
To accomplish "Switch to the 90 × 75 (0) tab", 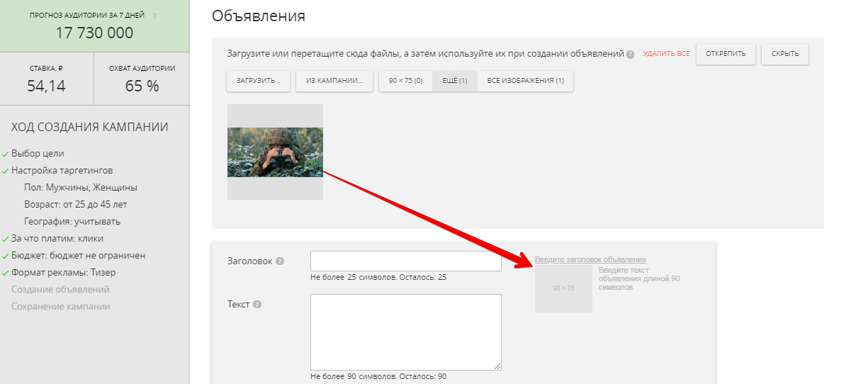I will coord(405,81).
